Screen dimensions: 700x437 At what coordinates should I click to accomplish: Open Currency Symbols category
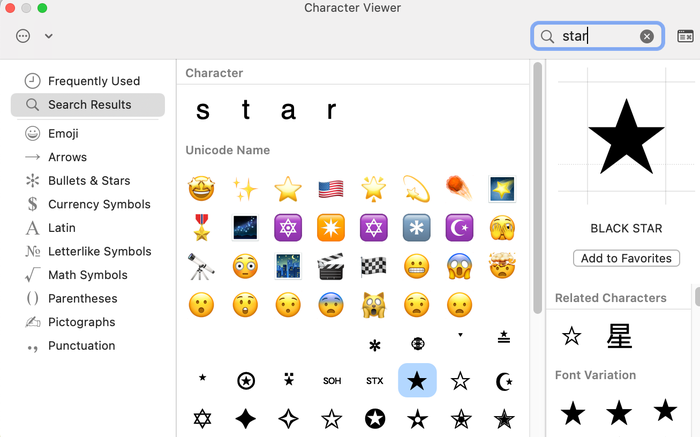click(88, 204)
